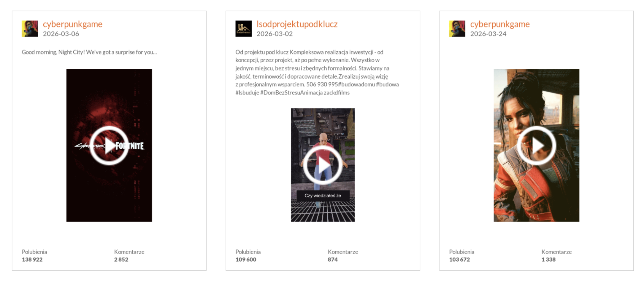Click the 109 600 likes count
The width and height of the screenshot is (644, 285).
click(246, 260)
